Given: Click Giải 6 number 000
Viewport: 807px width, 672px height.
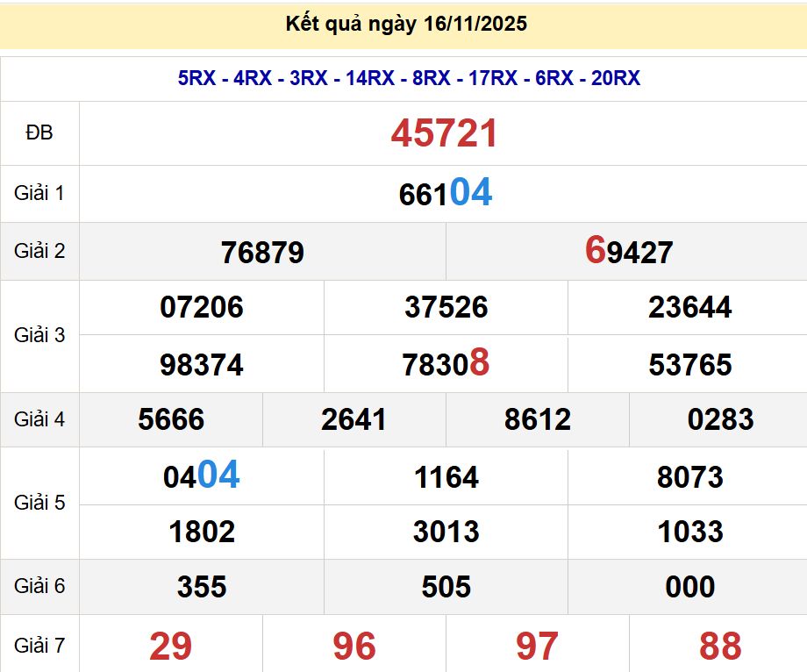Looking at the screenshot, I should [x=689, y=587].
